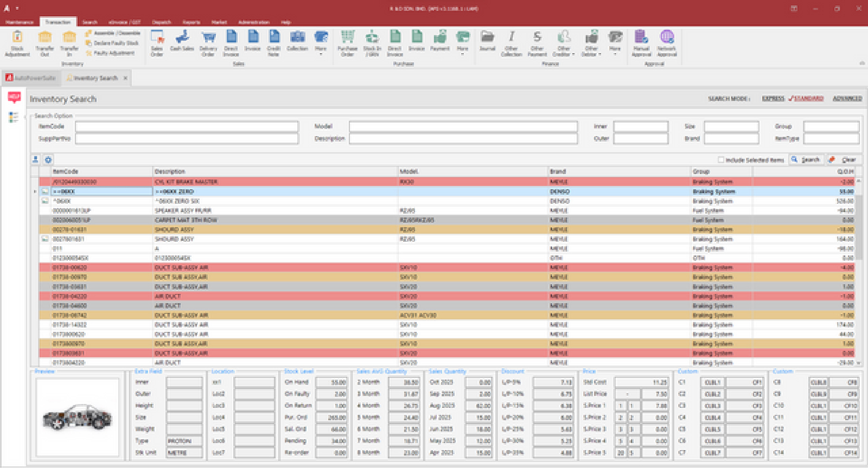Click into the ItemCode search field
868x468 pixels.
click(x=187, y=126)
